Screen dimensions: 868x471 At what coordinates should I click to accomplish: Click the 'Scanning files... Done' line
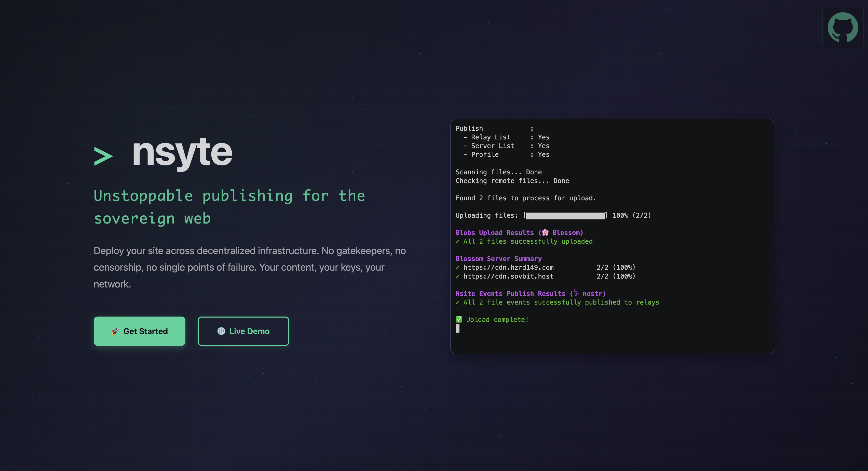[x=498, y=172]
